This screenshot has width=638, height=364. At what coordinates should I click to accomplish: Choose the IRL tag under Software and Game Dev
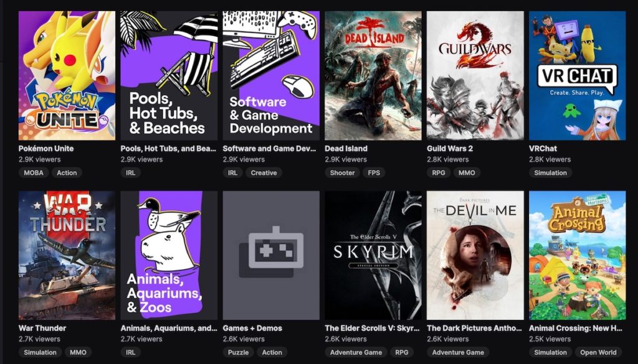pos(233,172)
